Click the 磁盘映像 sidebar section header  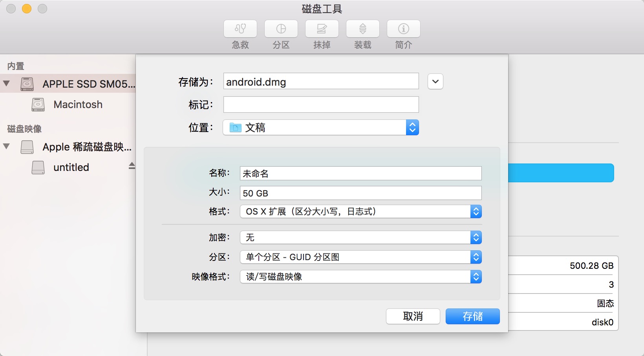tap(24, 129)
